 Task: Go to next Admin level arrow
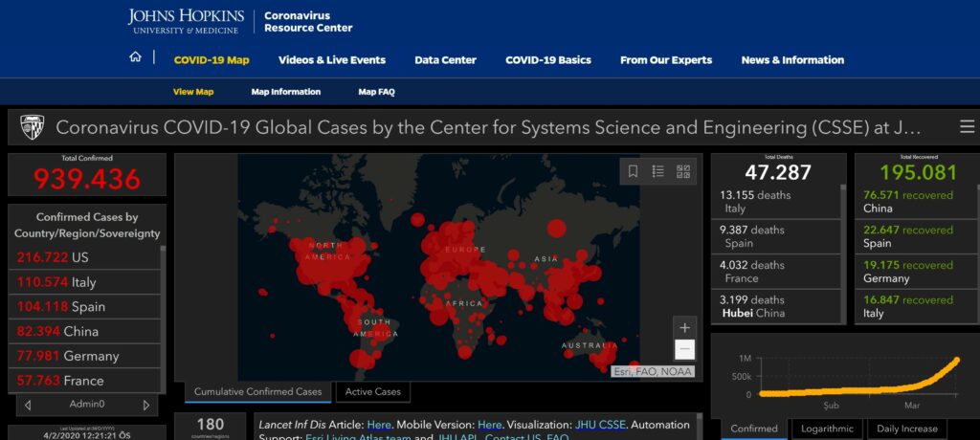[x=146, y=405]
